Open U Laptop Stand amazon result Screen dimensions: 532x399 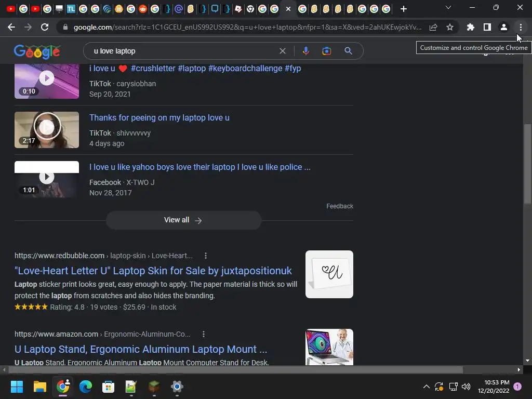[x=141, y=349]
